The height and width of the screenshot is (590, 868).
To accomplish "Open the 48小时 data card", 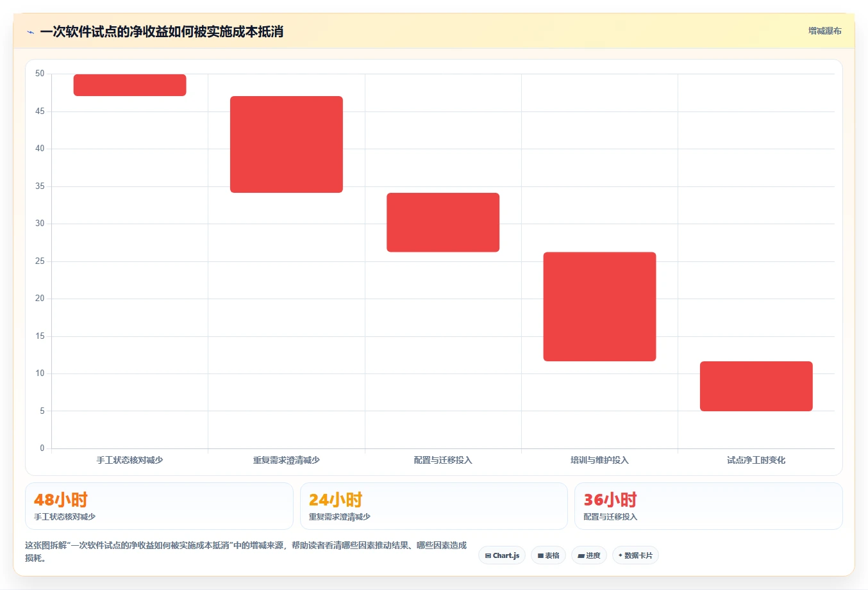I will pyautogui.click(x=159, y=506).
